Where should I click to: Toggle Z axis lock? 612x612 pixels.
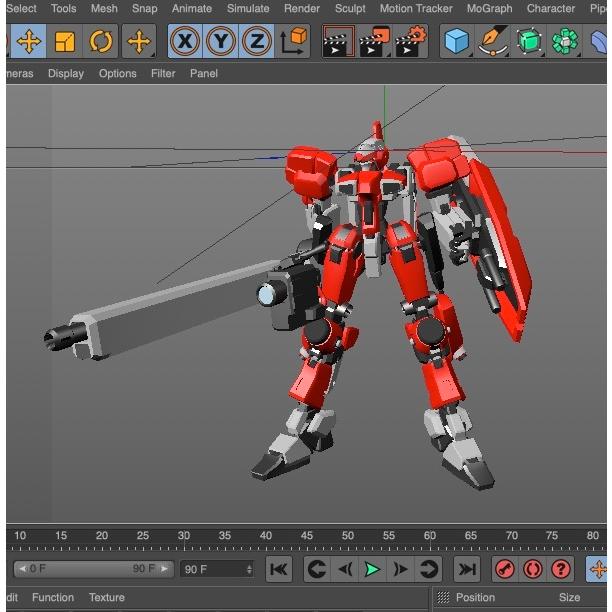[256, 41]
